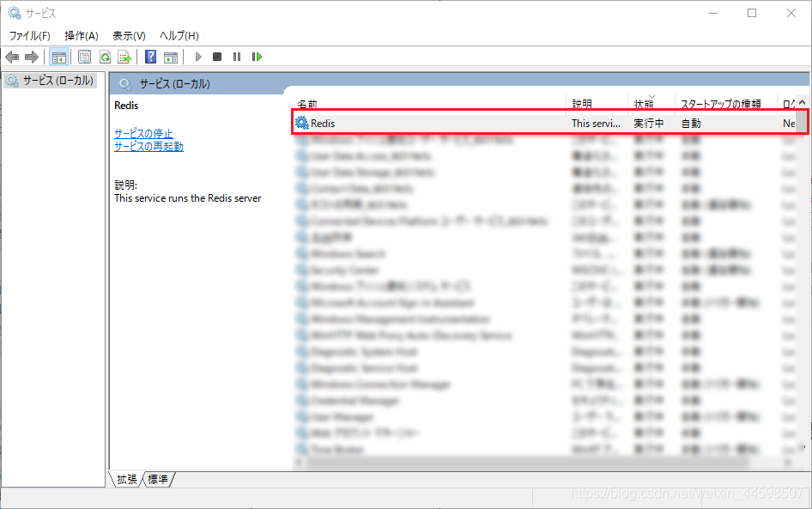
Task: Select the Redis service row name
Action: tap(323, 124)
